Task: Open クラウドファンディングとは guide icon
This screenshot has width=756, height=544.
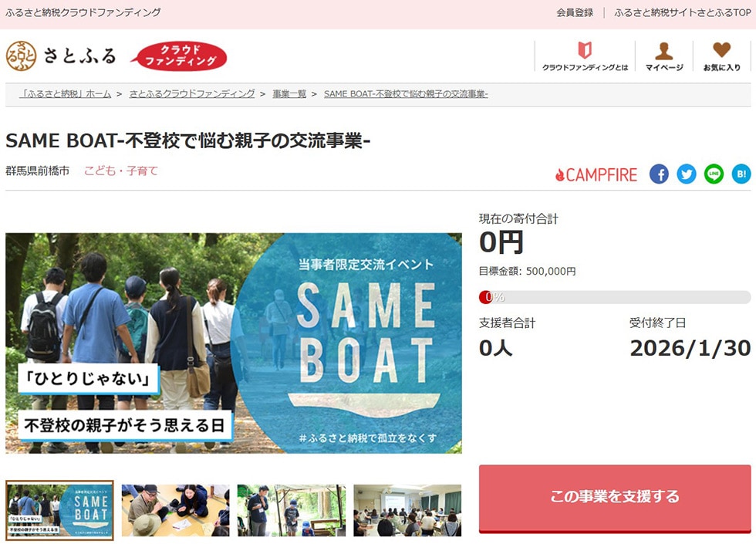Action: click(585, 56)
